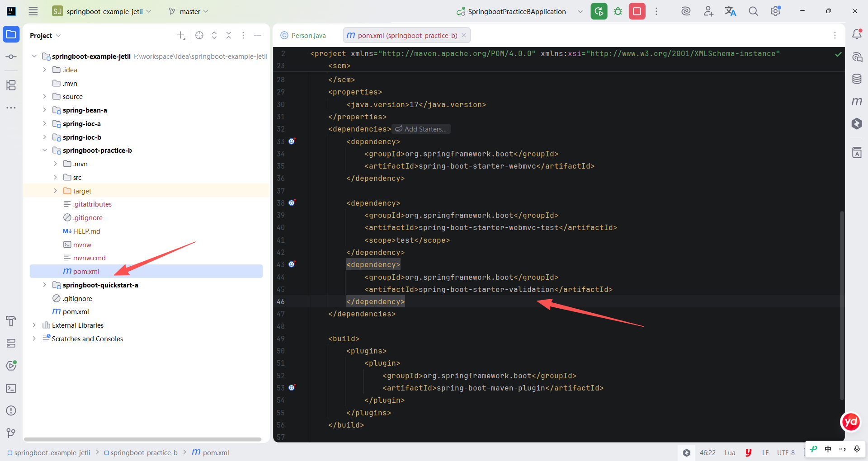Open IDE settings gear

coord(776,11)
